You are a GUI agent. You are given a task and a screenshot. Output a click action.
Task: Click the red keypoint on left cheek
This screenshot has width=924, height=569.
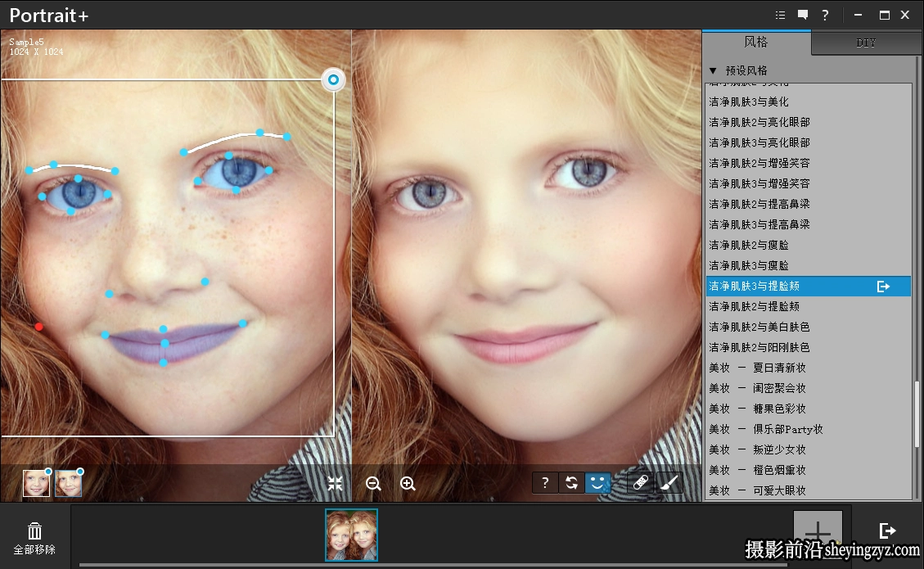coord(39,327)
